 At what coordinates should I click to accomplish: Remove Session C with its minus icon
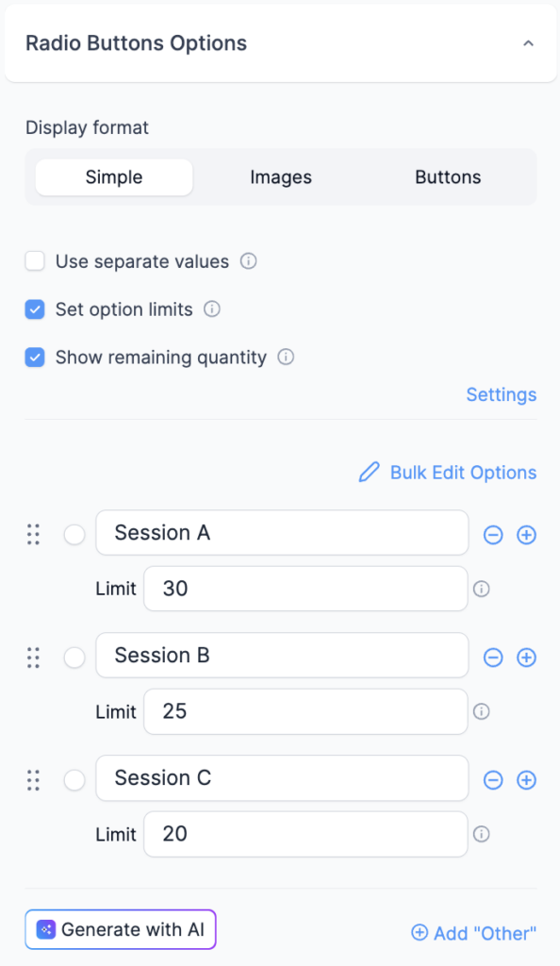tap(492, 780)
